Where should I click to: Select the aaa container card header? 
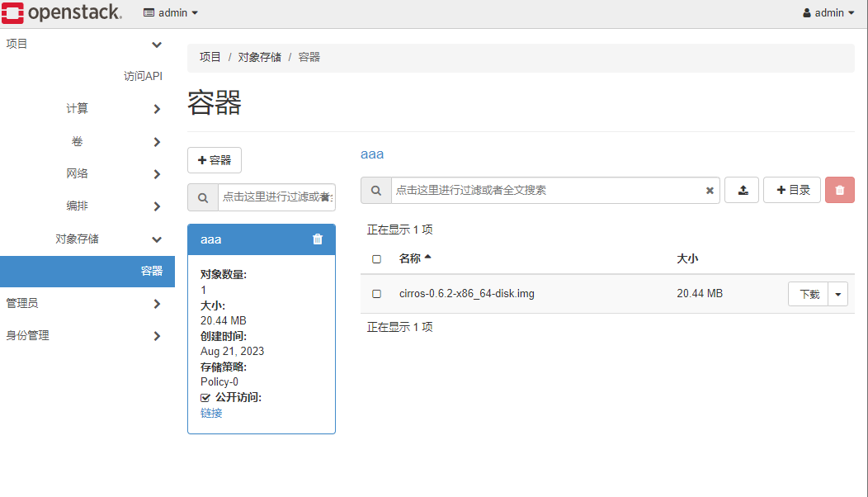click(262, 239)
